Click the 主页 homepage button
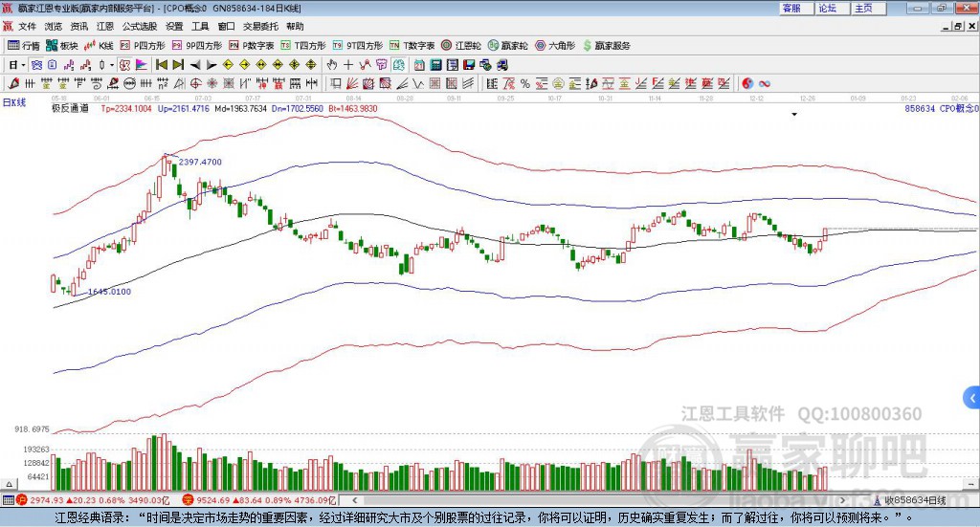 pos(869,8)
